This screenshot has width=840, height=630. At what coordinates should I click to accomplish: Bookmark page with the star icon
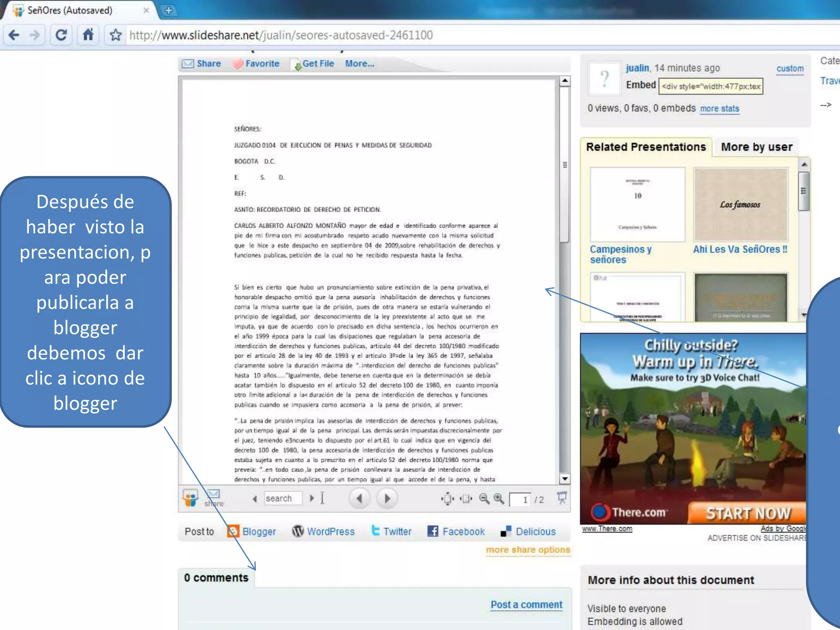click(x=116, y=35)
